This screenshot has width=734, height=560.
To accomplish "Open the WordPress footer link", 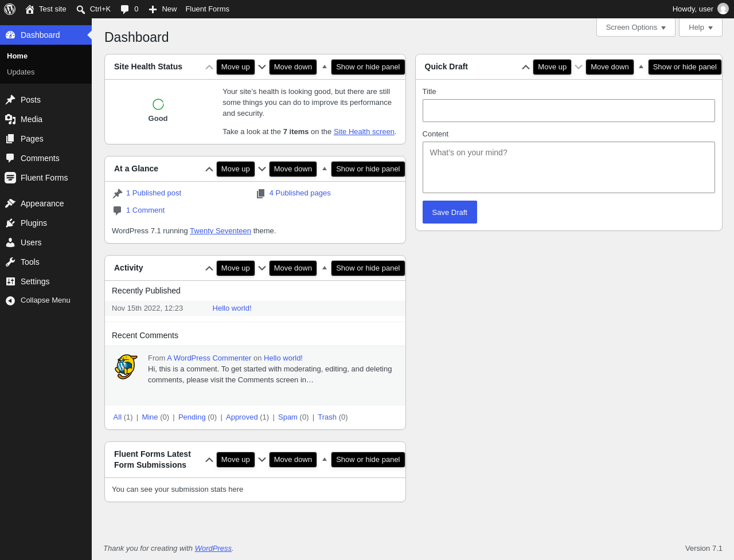I will (x=213, y=549).
